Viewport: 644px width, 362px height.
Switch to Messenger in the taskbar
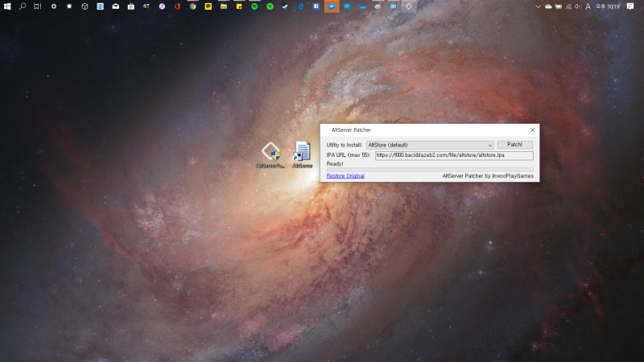[x=332, y=6]
